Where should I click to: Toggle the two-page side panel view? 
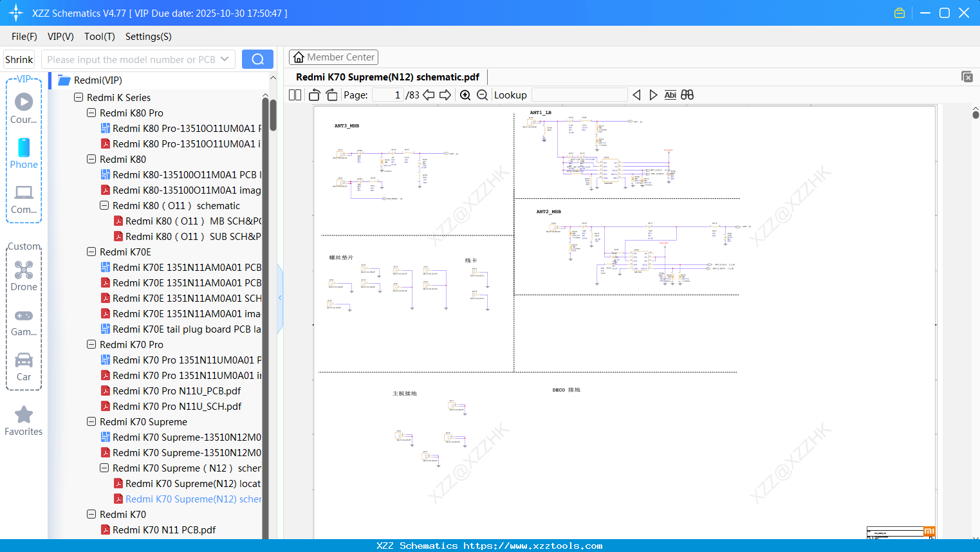295,95
